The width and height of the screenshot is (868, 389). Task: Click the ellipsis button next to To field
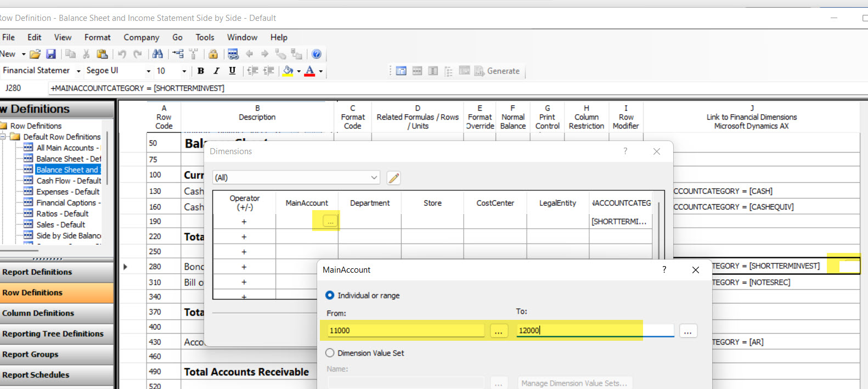pos(688,331)
